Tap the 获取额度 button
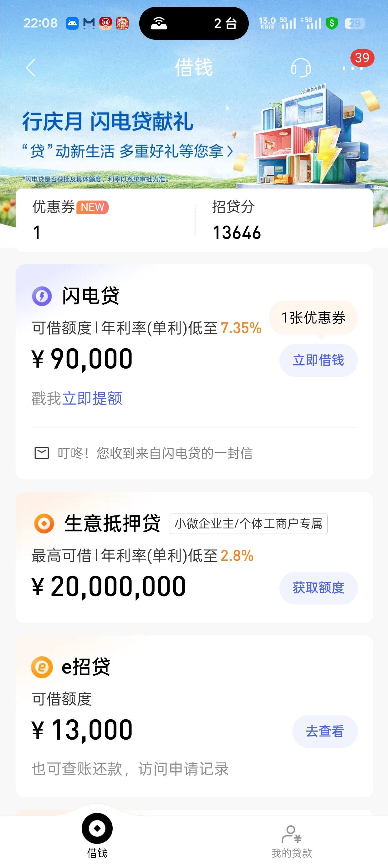The width and height of the screenshot is (388, 868). pyautogui.click(x=318, y=588)
